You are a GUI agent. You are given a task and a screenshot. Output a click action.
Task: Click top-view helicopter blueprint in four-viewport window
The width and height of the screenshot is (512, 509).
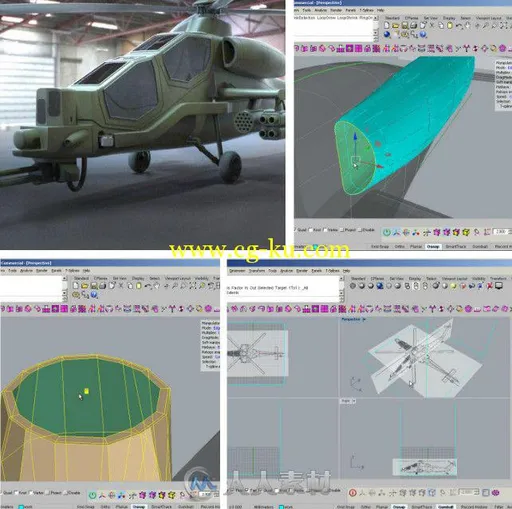pyautogui.click(x=258, y=353)
